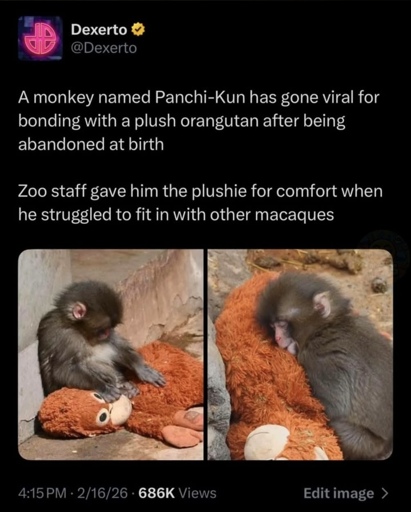Click the 4:15 PM timestamp
The image size is (411, 512).
[42, 493]
